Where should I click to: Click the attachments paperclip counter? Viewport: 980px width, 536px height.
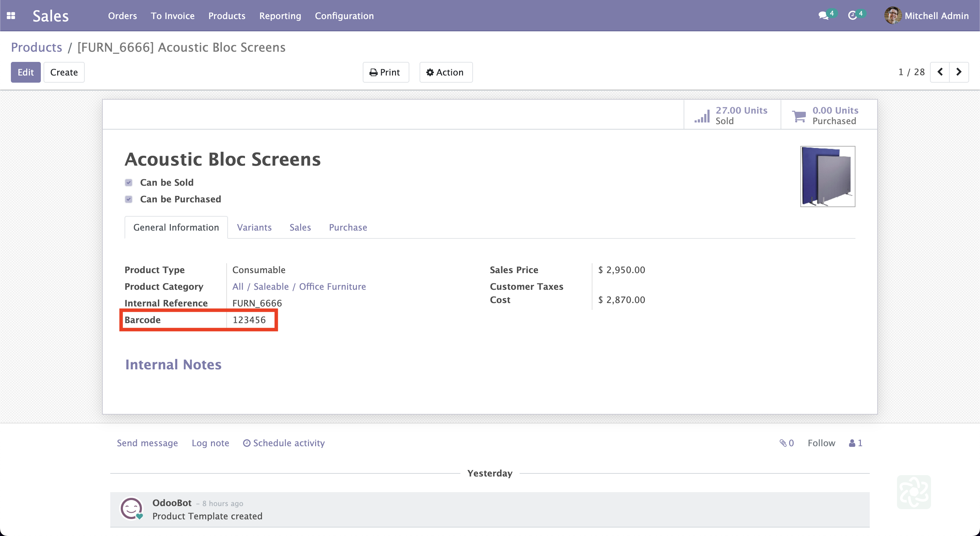786,443
